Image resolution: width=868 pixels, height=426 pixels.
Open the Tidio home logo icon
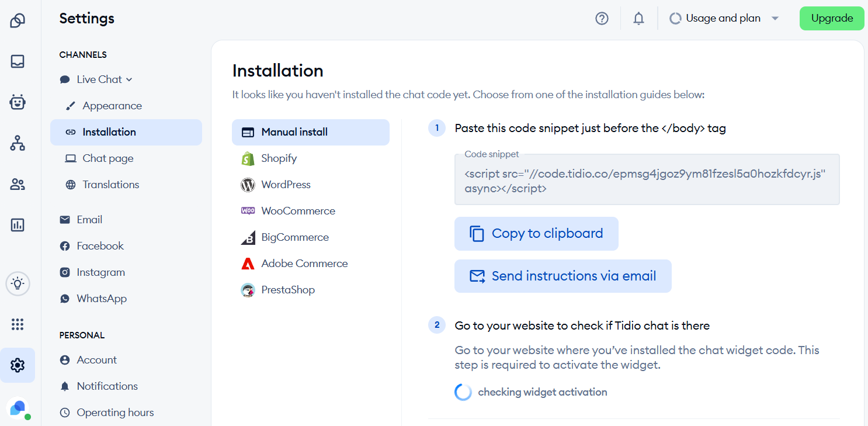click(x=18, y=21)
